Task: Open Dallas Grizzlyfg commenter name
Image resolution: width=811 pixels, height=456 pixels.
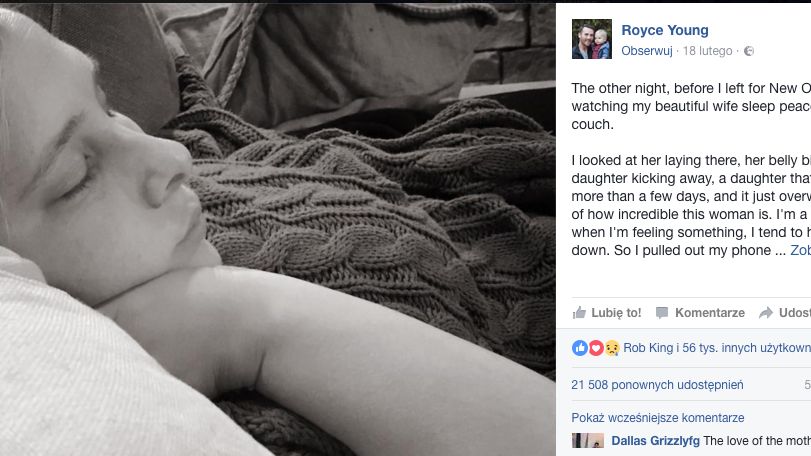Action: [x=655, y=441]
